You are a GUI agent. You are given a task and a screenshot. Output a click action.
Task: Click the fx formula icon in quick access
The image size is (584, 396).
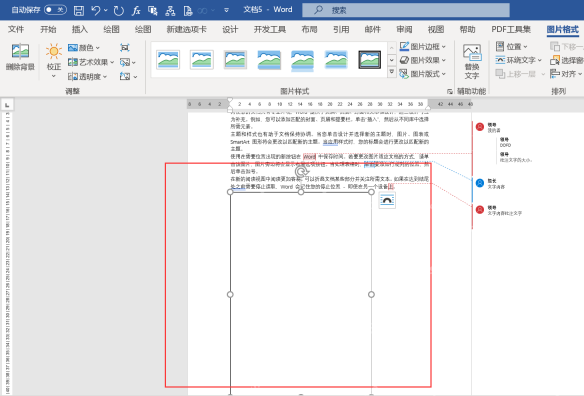tap(136, 10)
